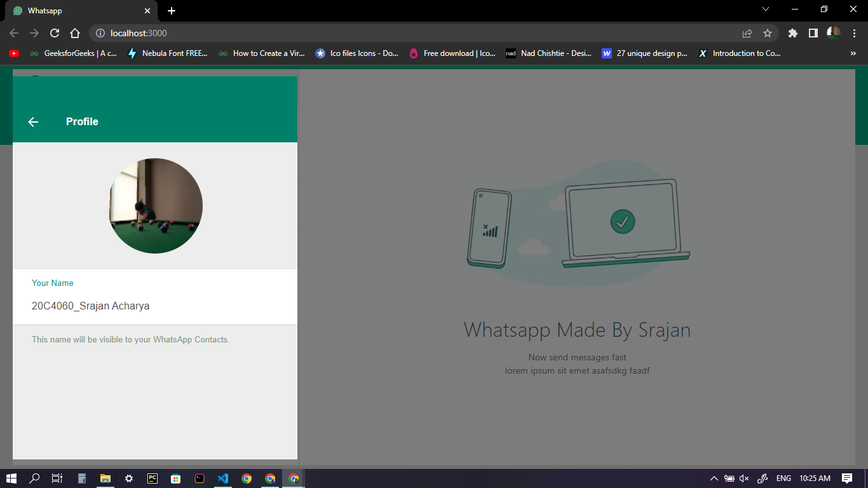Toggle the browser side panel
The width and height of the screenshot is (868, 488).
tap(813, 33)
